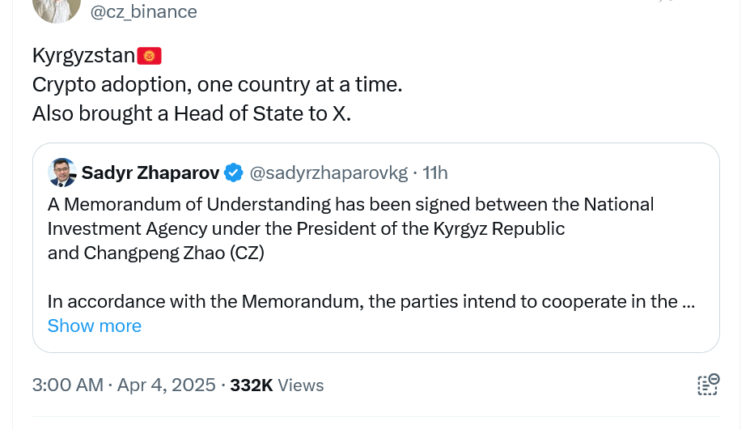This screenshot has height=430, width=750.
Task: Open the quoted Memorandum of Understanding text
Action: (x=350, y=204)
